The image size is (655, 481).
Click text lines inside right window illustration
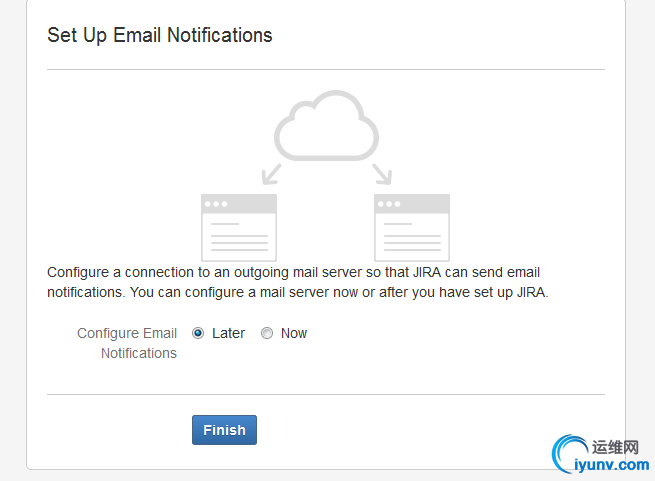412,237
